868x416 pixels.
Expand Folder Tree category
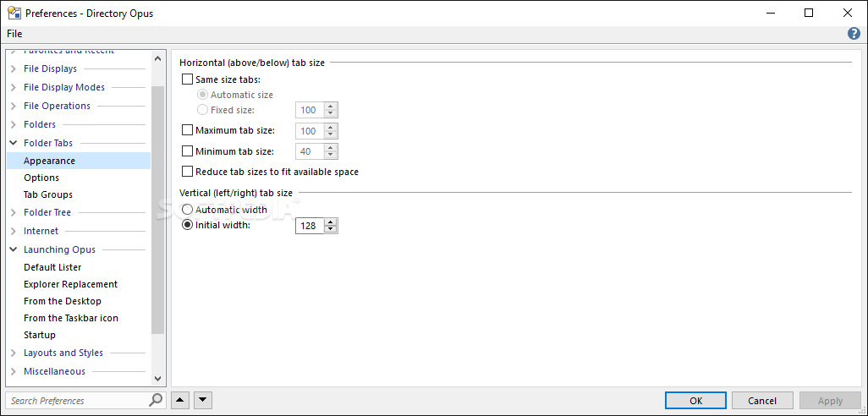(x=14, y=212)
